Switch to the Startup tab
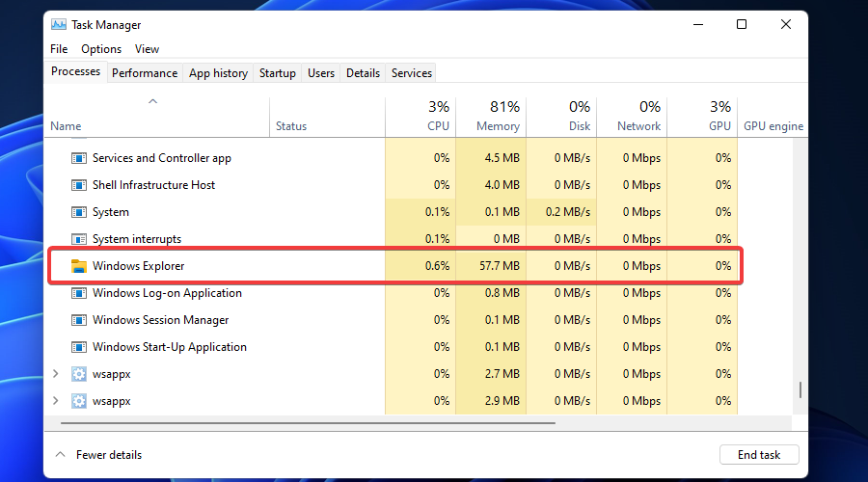The width and height of the screenshot is (868, 482). coord(278,73)
